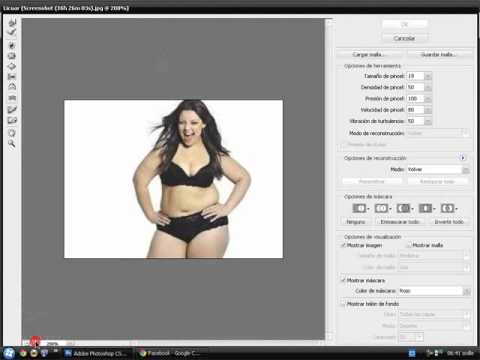Enable the Mostrar malla checkbox
480x360 pixels.
pos(409,245)
